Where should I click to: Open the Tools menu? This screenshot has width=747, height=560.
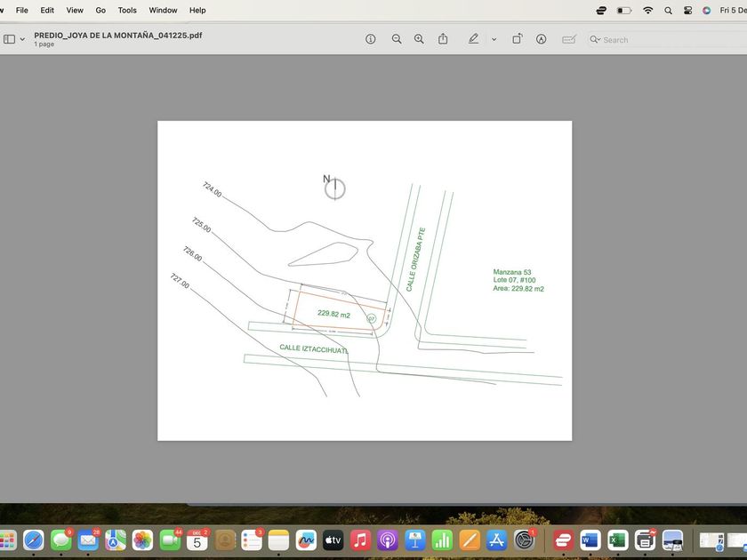[x=127, y=10]
